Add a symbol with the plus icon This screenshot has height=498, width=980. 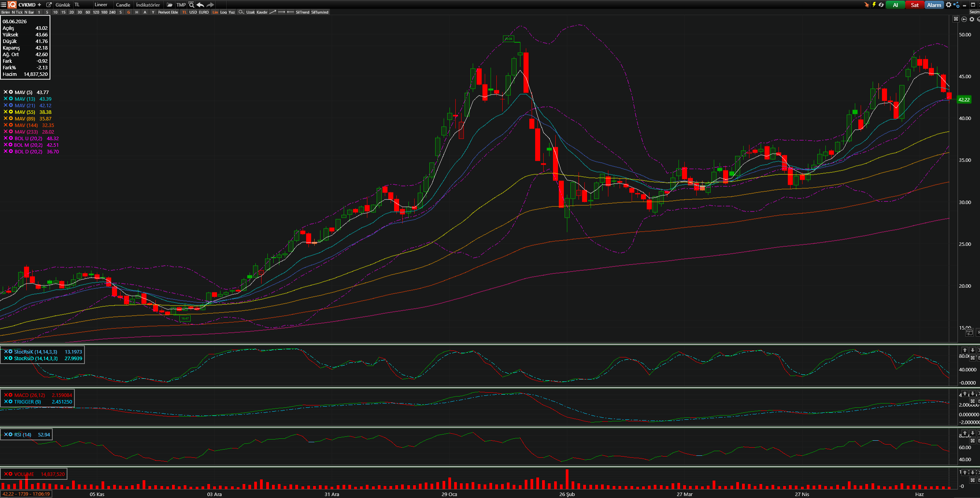coord(39,5)
